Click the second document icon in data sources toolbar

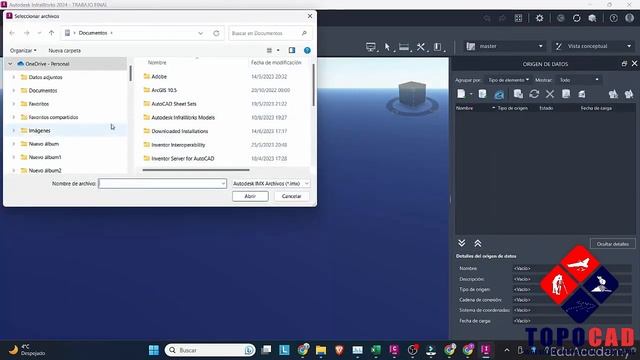tap(482, 94)
